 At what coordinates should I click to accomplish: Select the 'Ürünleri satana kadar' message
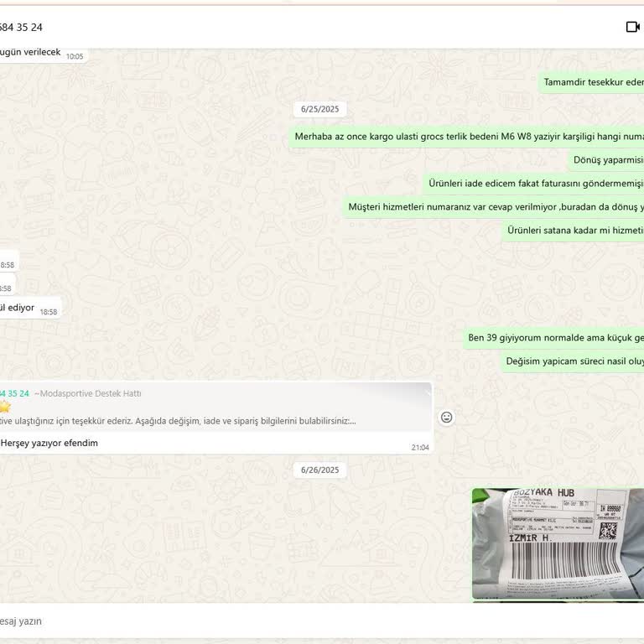(573, 230)
